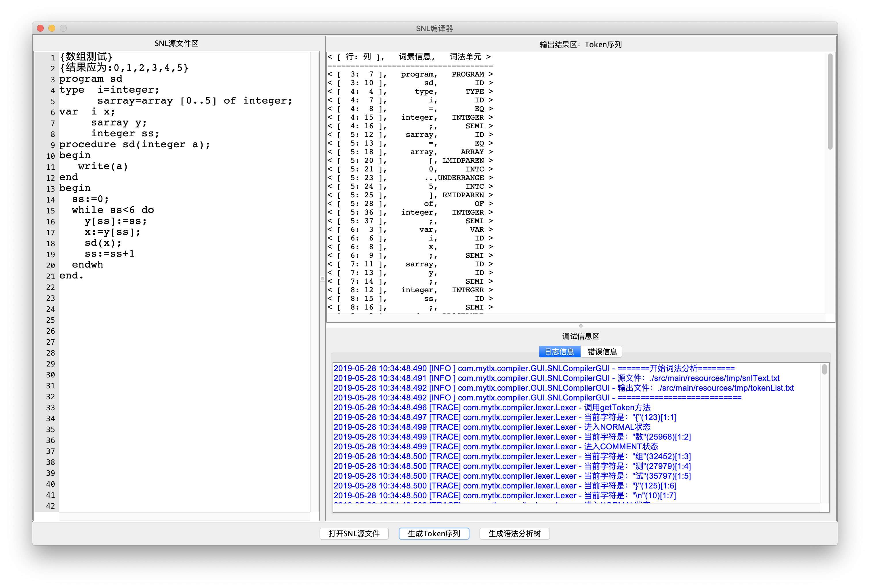870x588 pixels.
Task: Click line number 30 in gutter
Action: [51, 375]
